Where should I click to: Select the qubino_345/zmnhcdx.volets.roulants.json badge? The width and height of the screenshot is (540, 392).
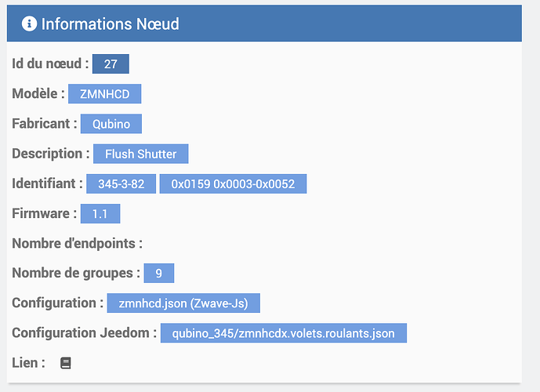(284, 333)
